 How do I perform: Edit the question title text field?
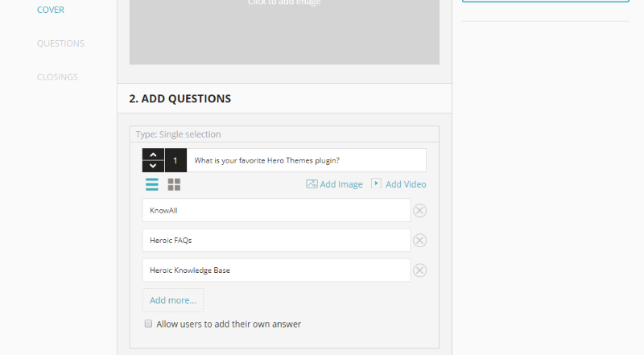(306, 160)
